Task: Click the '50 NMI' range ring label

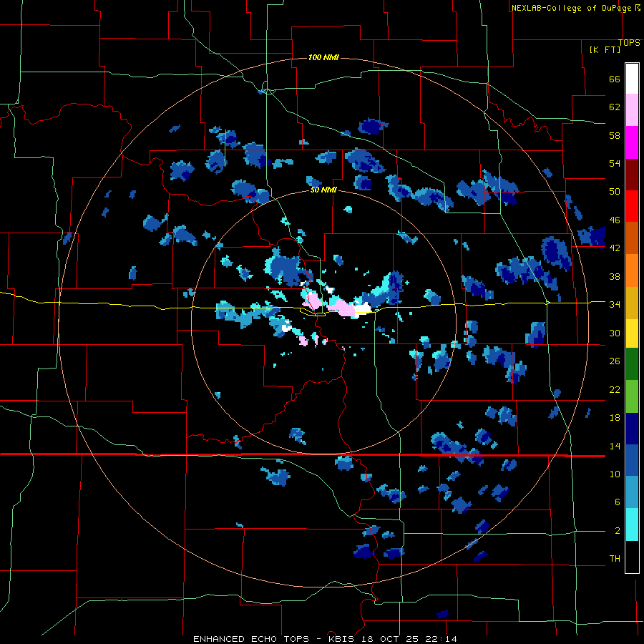Action: [x=323, y=190]
